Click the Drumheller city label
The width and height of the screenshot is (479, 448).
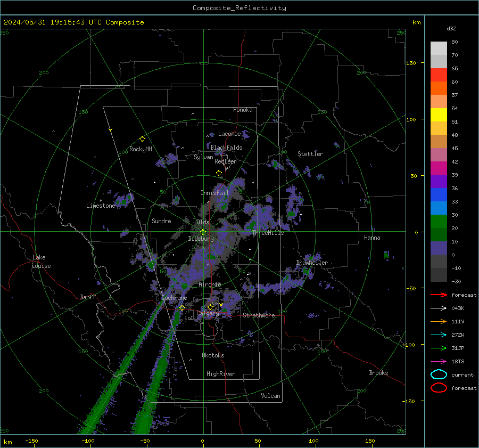[x=312, y=263]
